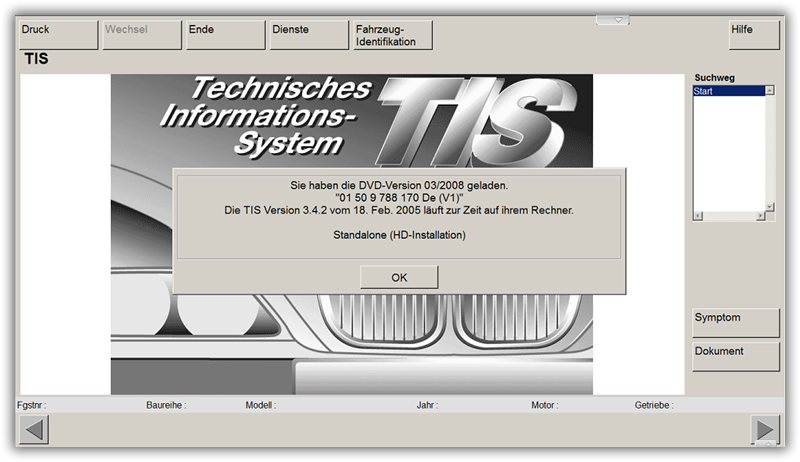Click the Suchweg list scroll-up arrow

(x=770, y=91)
